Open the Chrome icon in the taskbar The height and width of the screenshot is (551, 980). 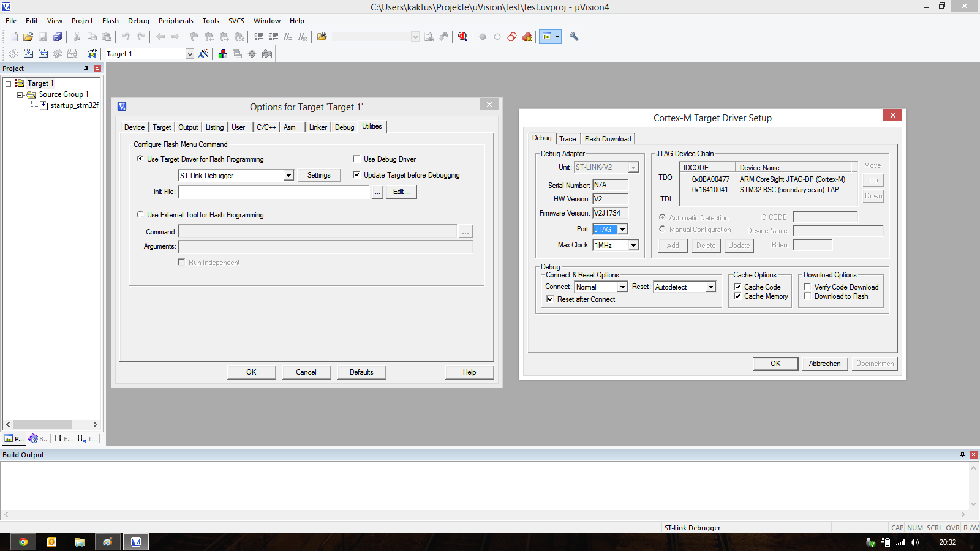23,542
